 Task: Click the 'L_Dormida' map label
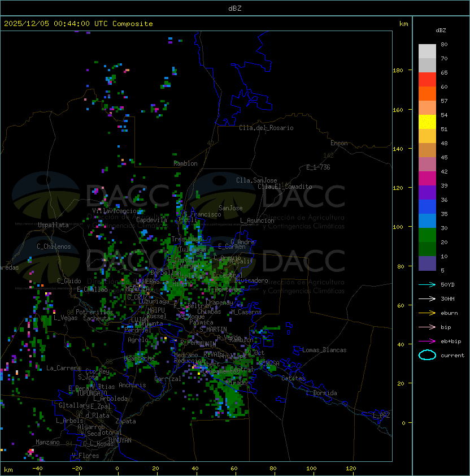point(321,393)
